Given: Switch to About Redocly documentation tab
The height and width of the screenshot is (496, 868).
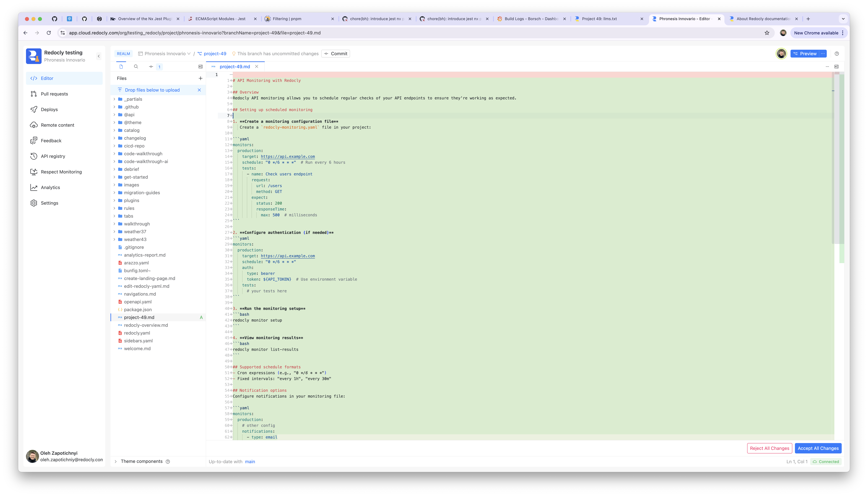Looking at the screenshot, I should [x=763, y=19].
